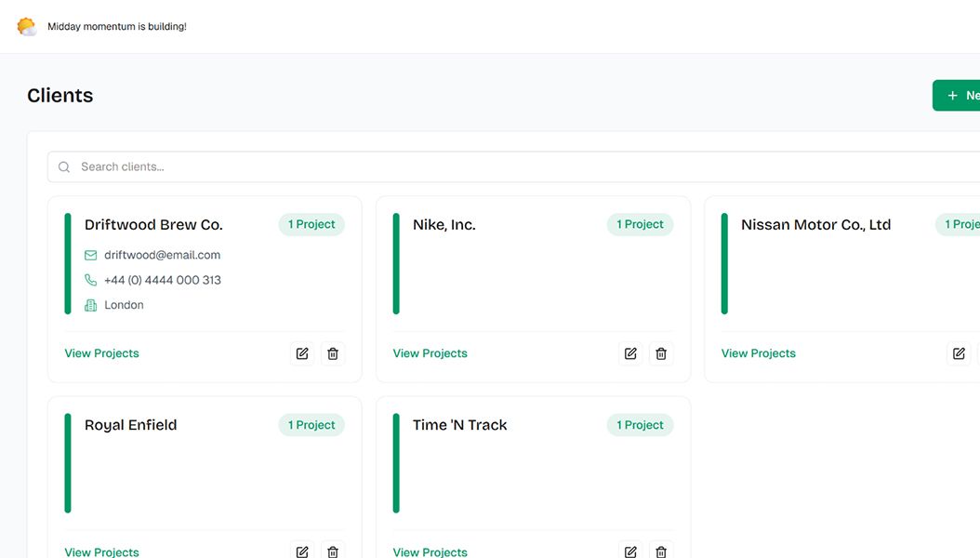Click the phone number +44 (0) 4444 000 313
The height and width of the screenshot is (558, 980).
pyautogui.click(x=163, y=280)
